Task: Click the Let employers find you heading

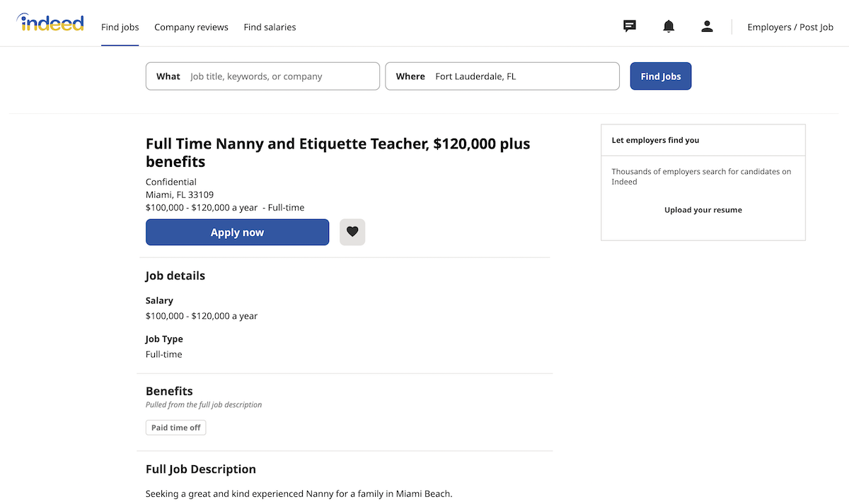Action: click(x=655, y=140)
